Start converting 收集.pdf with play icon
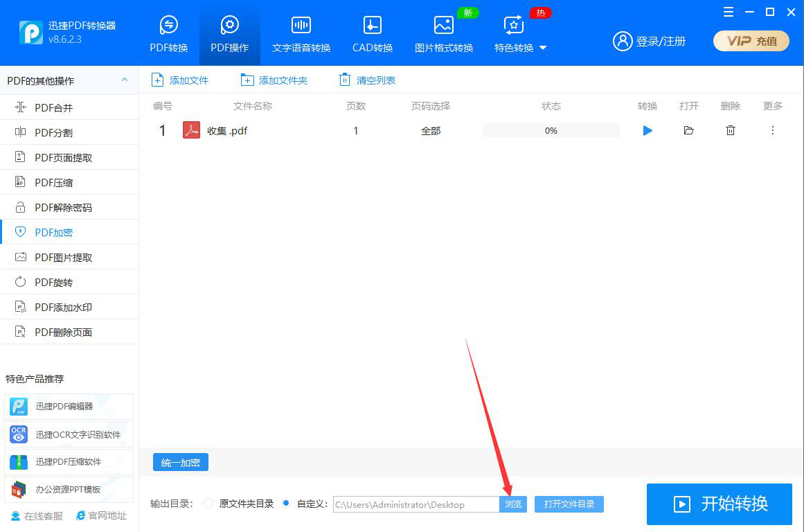This screenshot has height=532, width=804. click(x=647, y=130)
